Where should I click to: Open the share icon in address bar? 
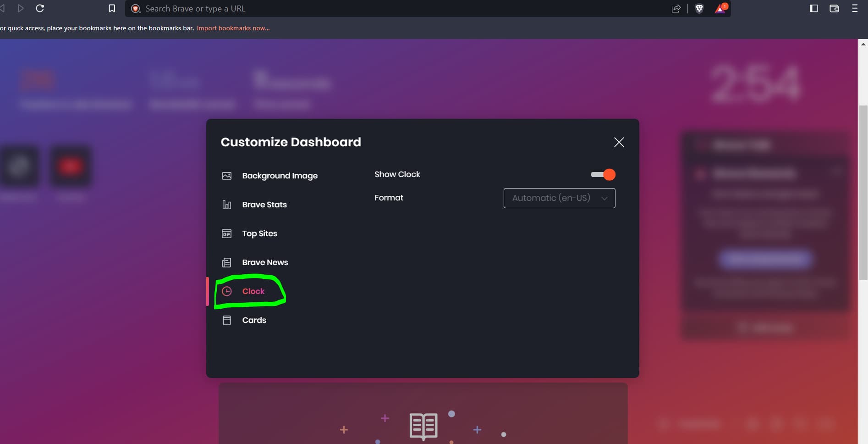(x=676, y=8)
